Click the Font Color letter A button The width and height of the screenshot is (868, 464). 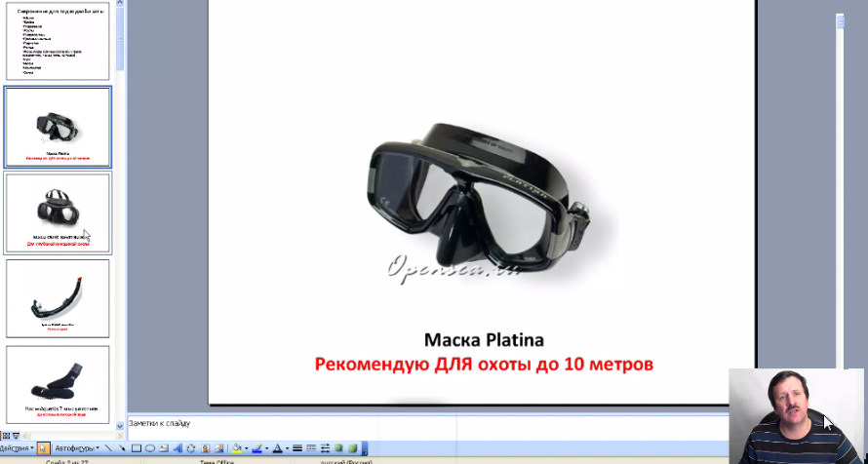[276, 448]
